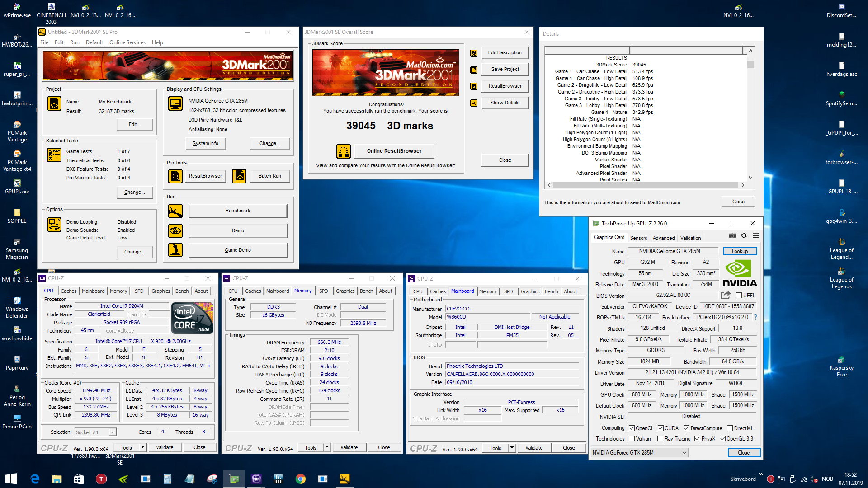The height and width of the screenshot is (488, 868).
Task: Click the Edit Description icon in the score window
Action: point(474,53)
